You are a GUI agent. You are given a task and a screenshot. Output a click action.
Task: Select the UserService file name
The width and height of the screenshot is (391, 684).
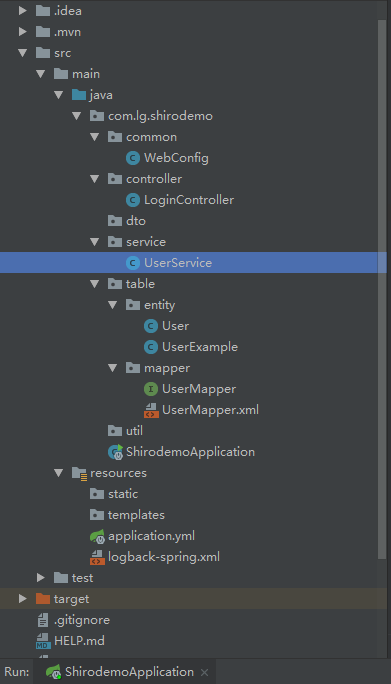click(x=178, y=263)
